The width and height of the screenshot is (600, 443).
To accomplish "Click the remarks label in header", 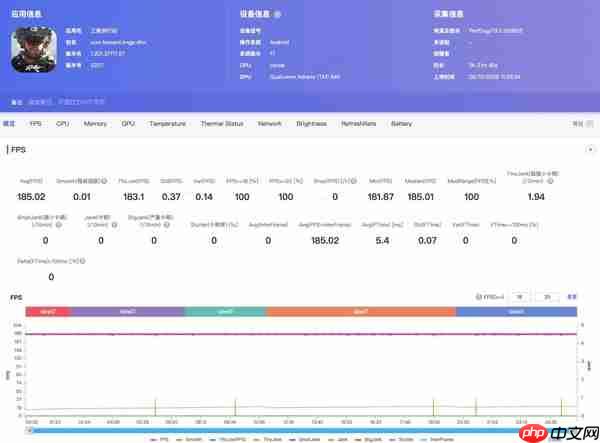I will tap(16, 102).
